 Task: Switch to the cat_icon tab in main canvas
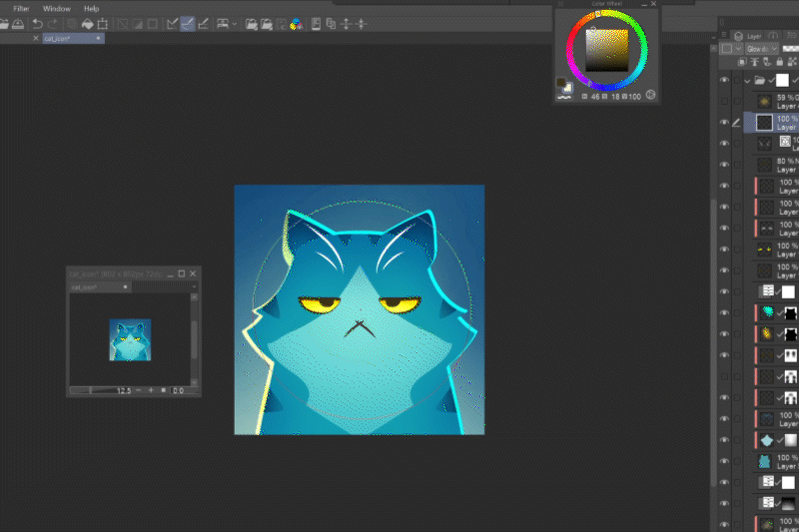[x=60, y=38]
